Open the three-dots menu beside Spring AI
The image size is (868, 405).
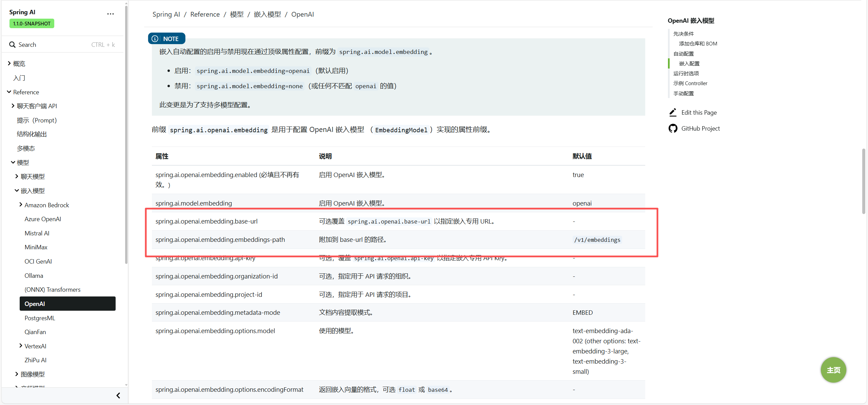coord(110,14)
